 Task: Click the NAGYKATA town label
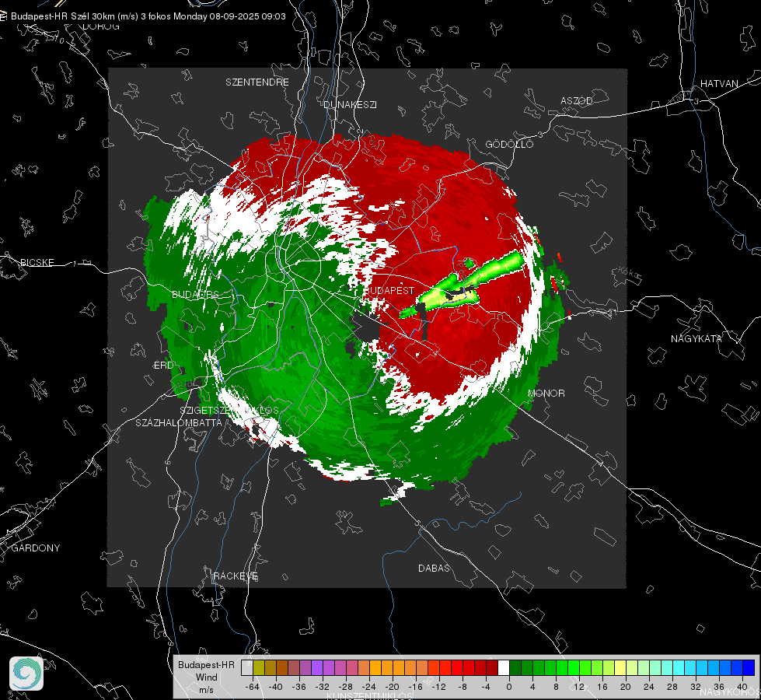696,338
